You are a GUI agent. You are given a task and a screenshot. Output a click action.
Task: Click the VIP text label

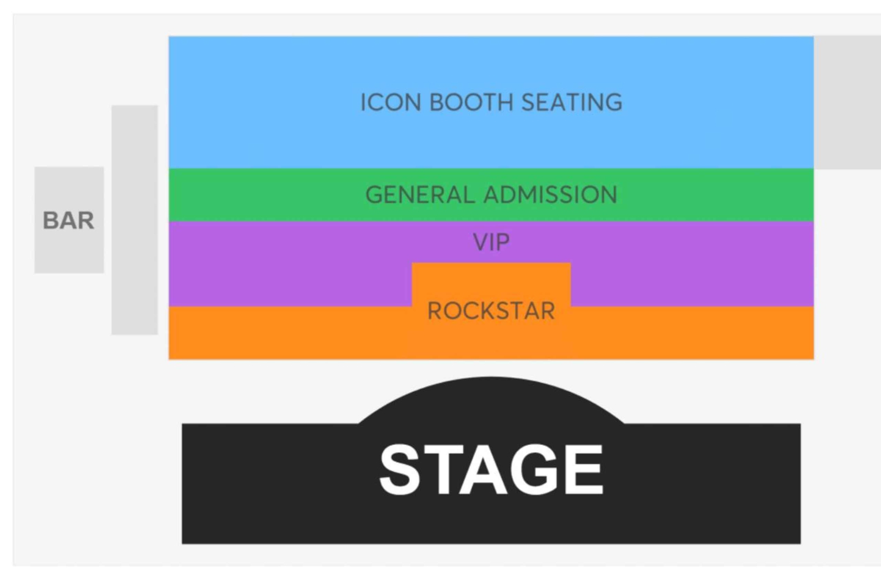tap(491, 242)
